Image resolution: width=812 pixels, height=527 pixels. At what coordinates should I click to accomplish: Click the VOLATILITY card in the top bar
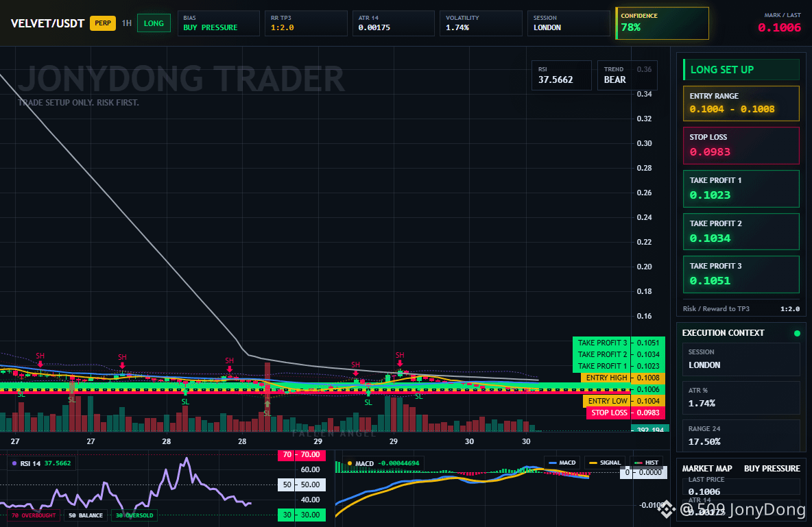pyautogui.click(x=481, y=23)
